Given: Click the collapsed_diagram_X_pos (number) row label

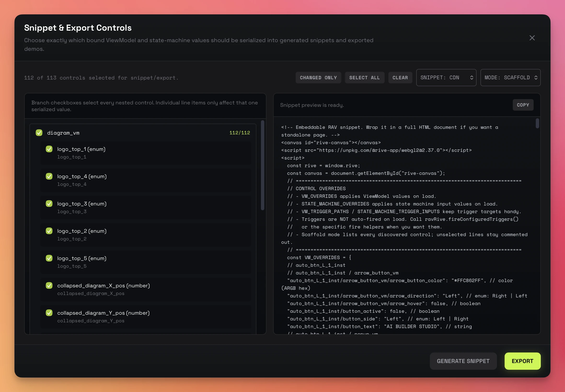Looking at the screenshot, I should pyautogui.click(x=104, y=285).
